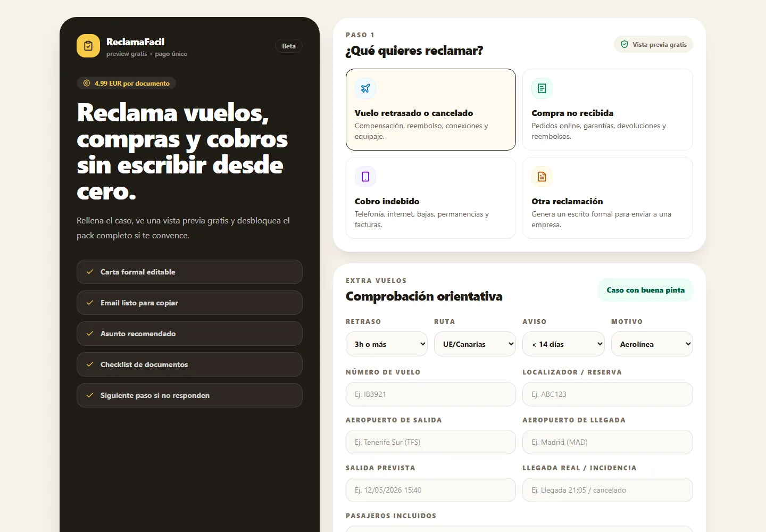766x532 pixels.
Task: Select Vuelo retrasado o cancelado claim type
Action: point(431,110)
